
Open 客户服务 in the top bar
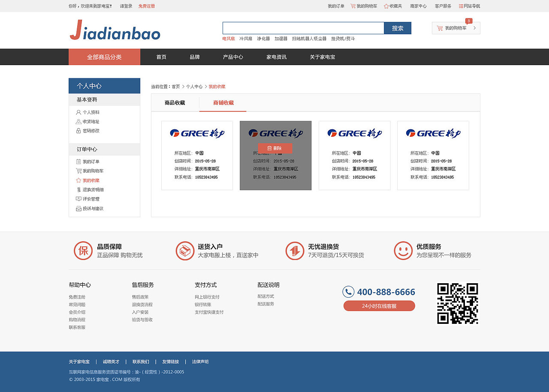443,6
